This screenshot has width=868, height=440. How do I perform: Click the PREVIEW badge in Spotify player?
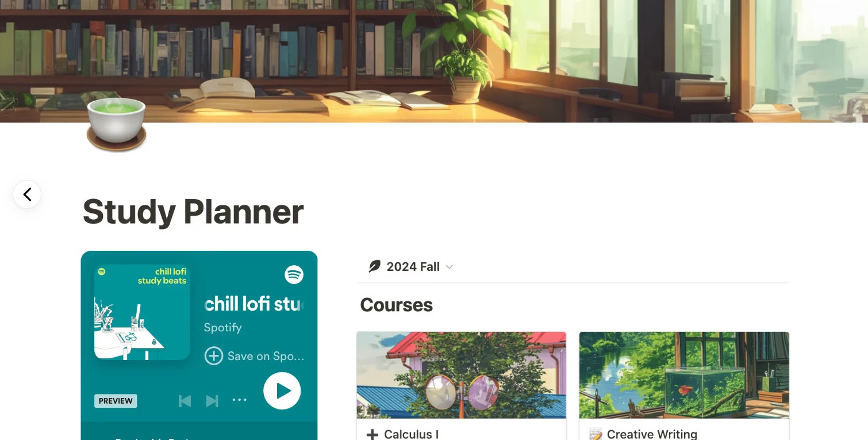[x=116, y=401]
